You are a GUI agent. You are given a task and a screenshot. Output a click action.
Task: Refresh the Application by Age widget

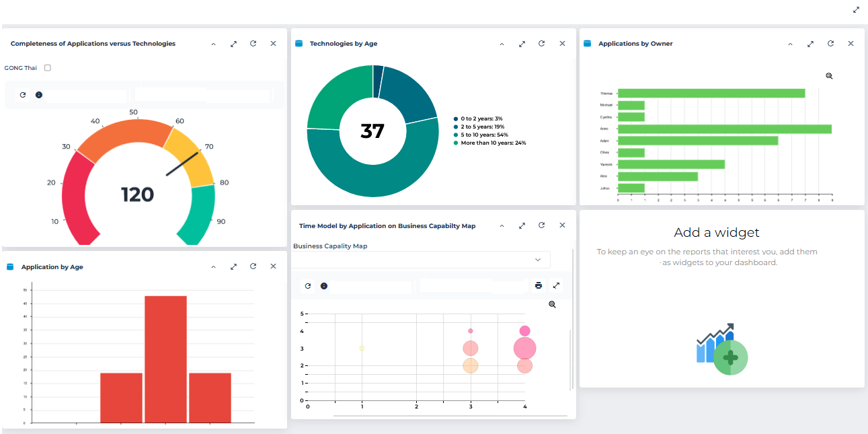tap(253, 266)
